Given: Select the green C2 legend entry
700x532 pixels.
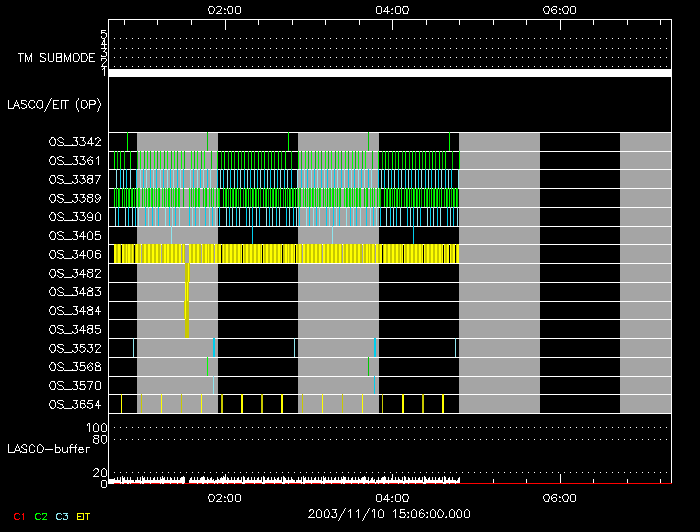Looking at the screenshot, I should [x=41, y=516].
